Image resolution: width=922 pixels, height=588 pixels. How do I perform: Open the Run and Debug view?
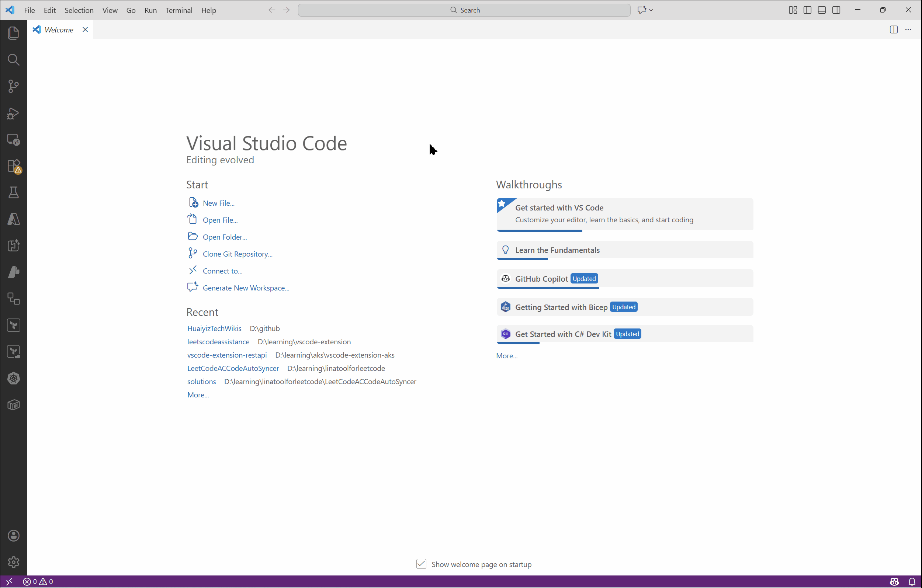(13, 113)
